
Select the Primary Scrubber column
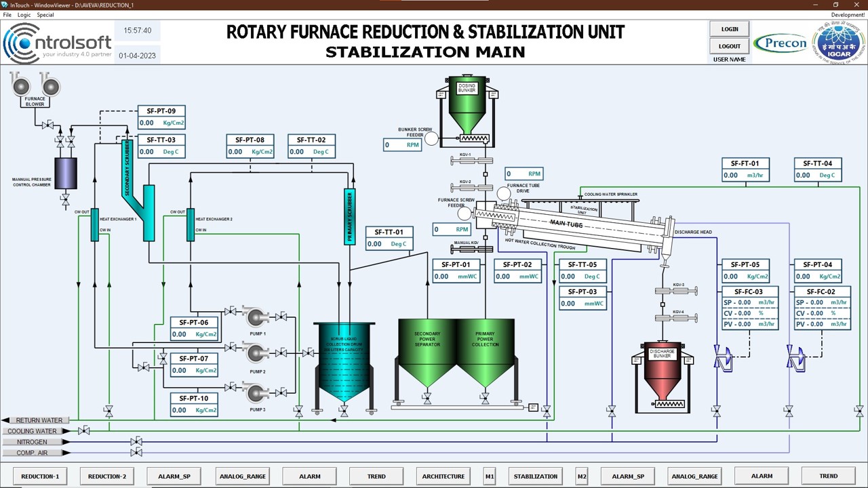(351, 216)
